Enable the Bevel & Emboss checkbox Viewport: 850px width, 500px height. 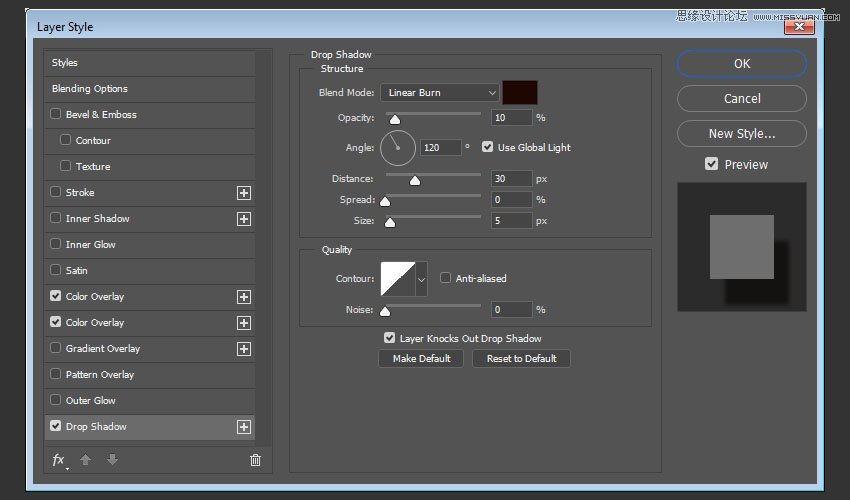tap(56, 115)
